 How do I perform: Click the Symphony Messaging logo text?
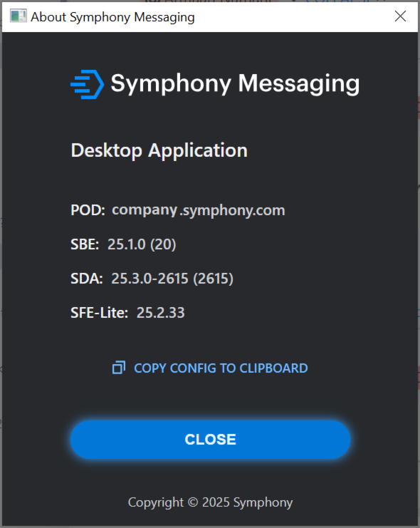tap(235, 83)
